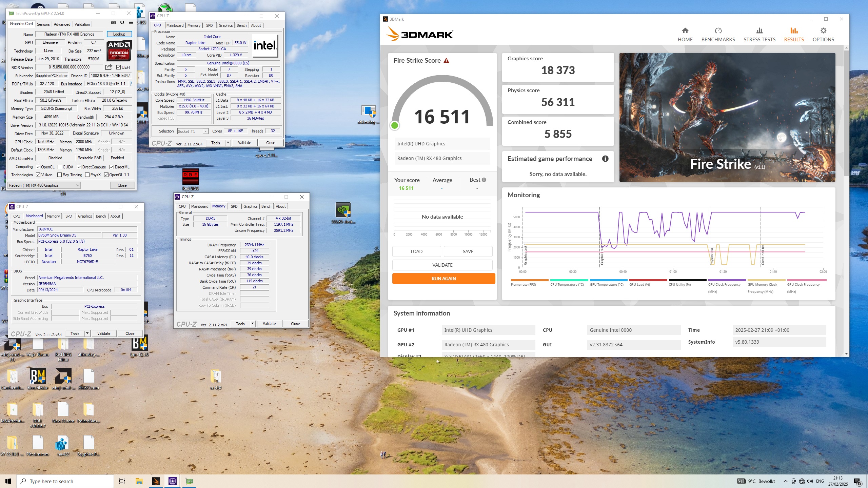The height and width of the screenshot is (488, 868).
Task: Toggle the UEFI checkbox in GPU-Z
Action: click(119, 67)
